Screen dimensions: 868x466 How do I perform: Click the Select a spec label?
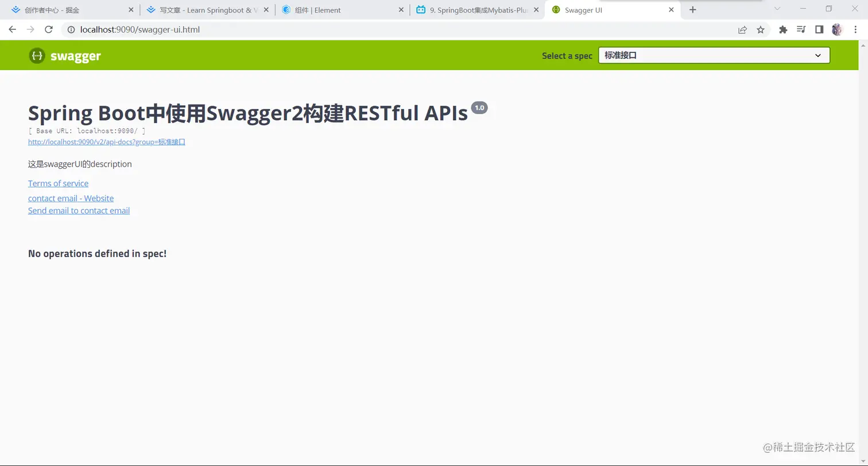tap(567, 56)
